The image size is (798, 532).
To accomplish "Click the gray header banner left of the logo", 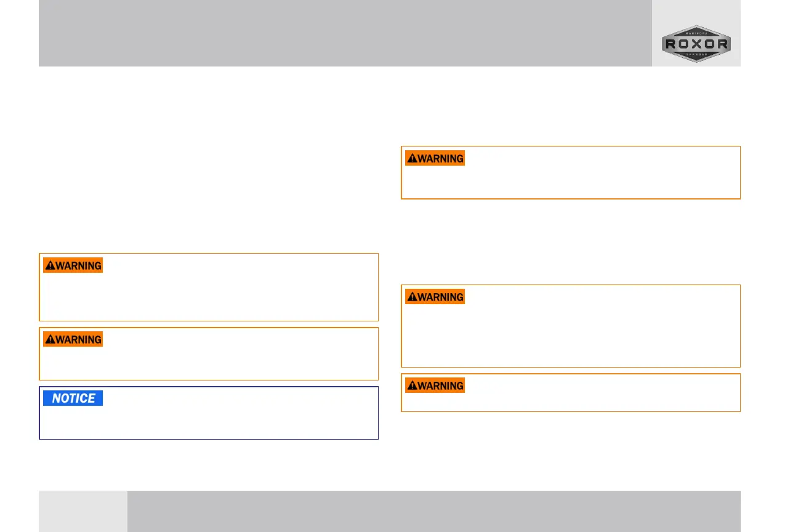I will coord(345,33).
